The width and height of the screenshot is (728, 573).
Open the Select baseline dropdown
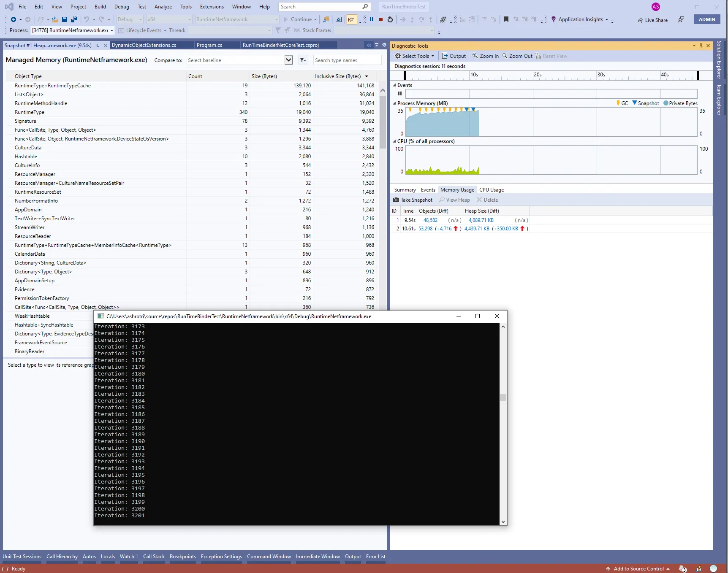coord(288,60)
